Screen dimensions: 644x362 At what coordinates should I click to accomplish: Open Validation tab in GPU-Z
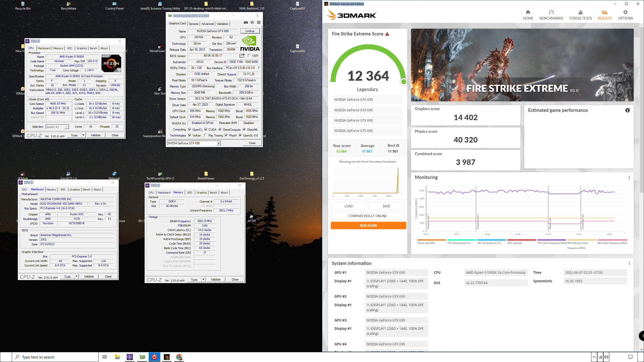click(x=222, y=24)
